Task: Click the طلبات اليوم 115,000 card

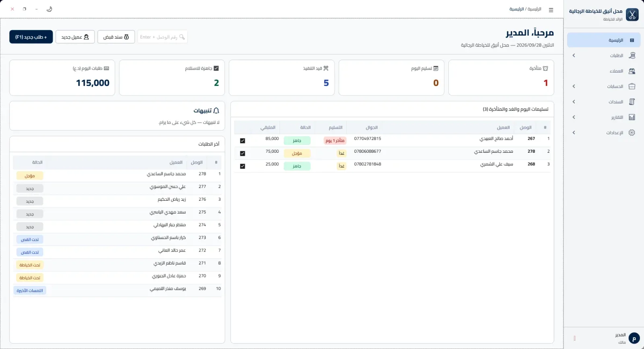Action: click(x=62, y=78)
